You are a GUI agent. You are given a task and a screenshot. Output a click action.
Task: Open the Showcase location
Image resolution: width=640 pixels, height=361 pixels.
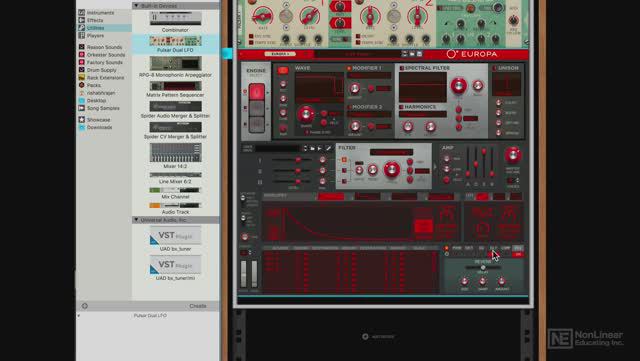tap(98, 120)
